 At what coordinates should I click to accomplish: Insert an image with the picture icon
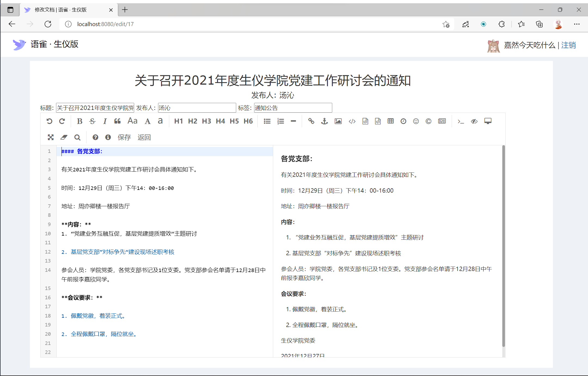pos(338,121)
